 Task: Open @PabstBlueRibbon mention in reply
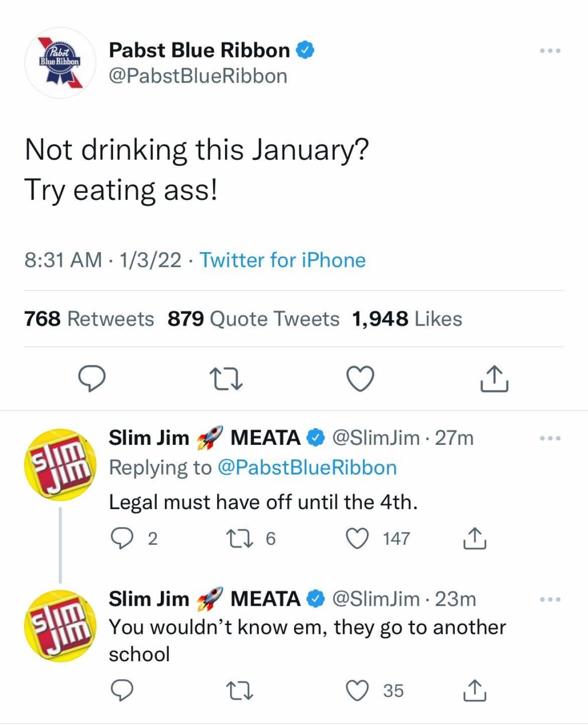307,467
